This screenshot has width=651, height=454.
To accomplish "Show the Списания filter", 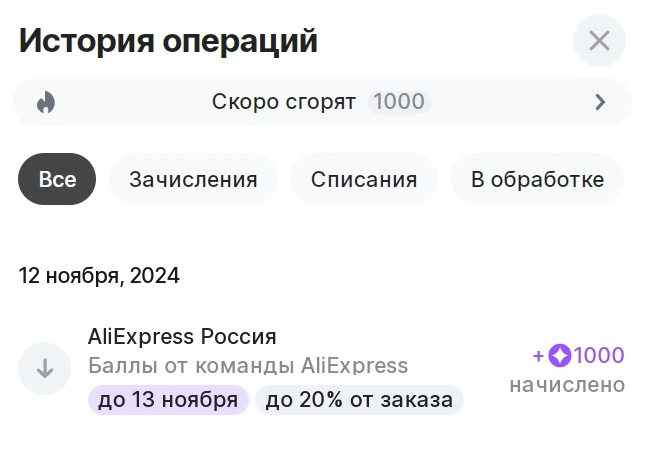I will 364,179.
